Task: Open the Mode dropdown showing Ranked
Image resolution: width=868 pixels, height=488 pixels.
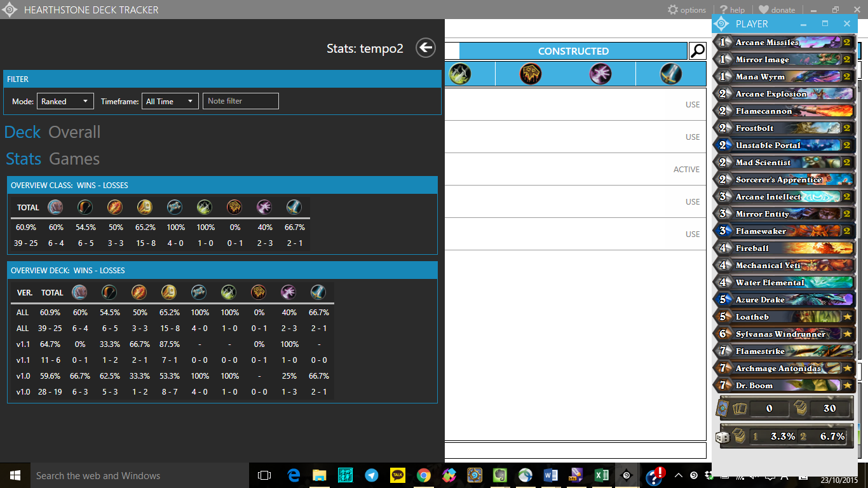Action: tap(65, 101)
